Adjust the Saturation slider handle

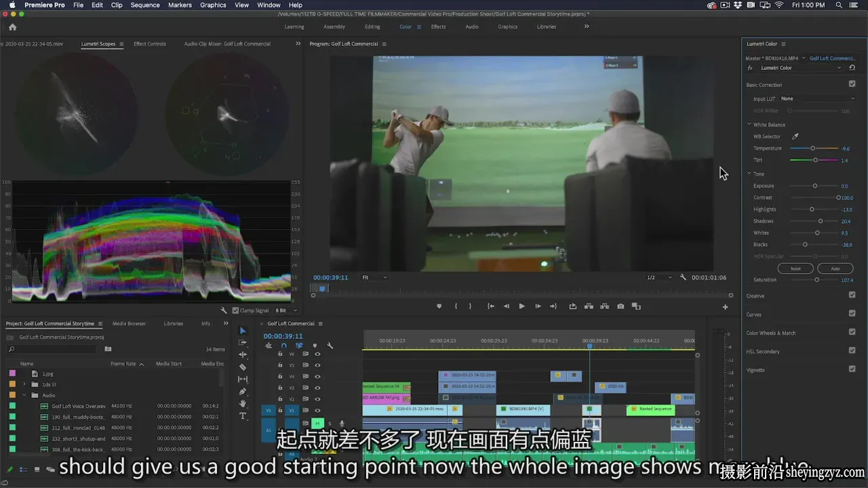[x=816, y=280]
